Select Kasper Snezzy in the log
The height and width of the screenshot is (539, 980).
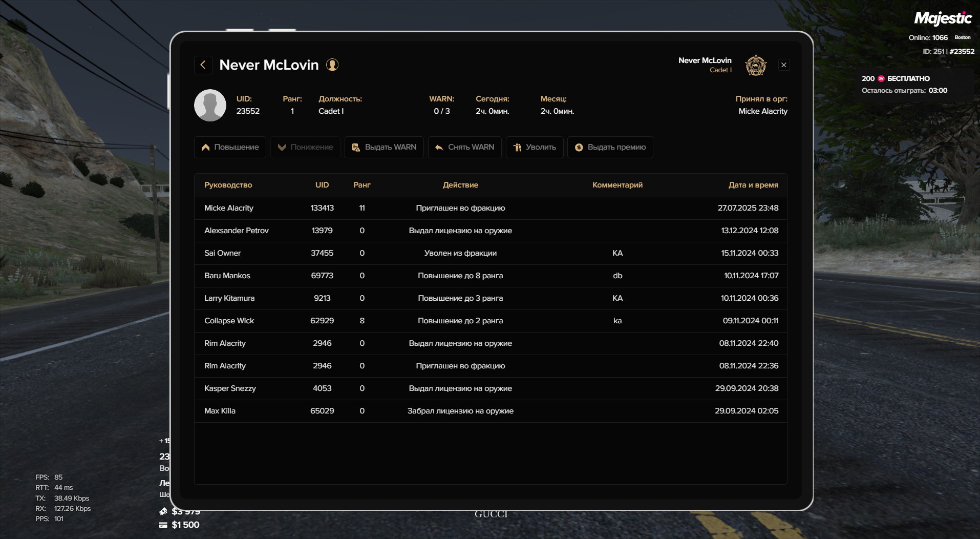point(230,388)
